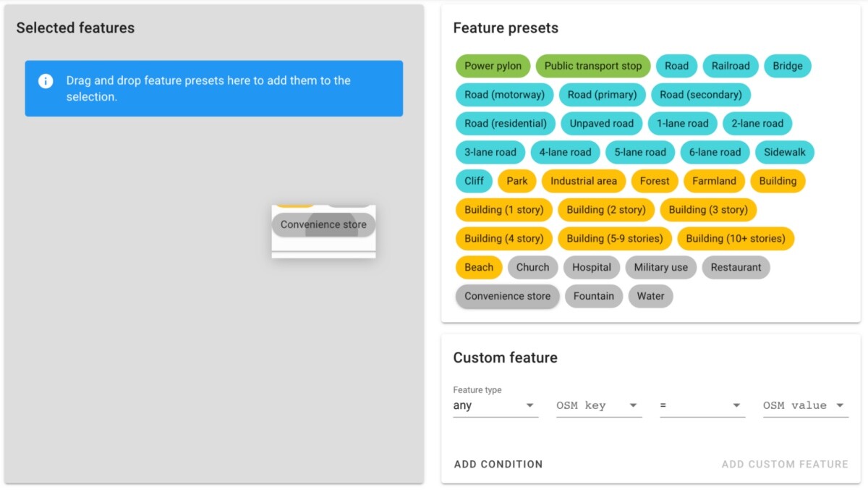
Task: Open the Feature type dropdown
Action: 495,405
